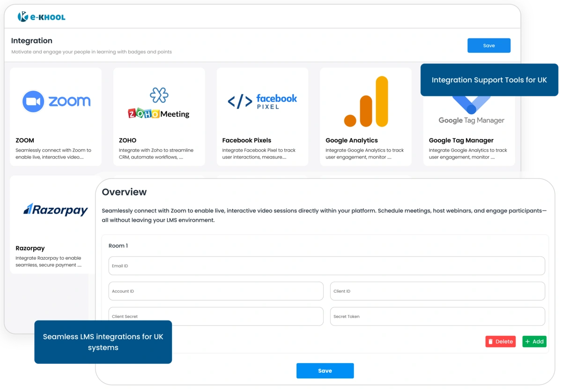Image resolution: width=562 pixels, height=392 pixels.
Task: Click the plus icon on Add button
Action: 528,341
